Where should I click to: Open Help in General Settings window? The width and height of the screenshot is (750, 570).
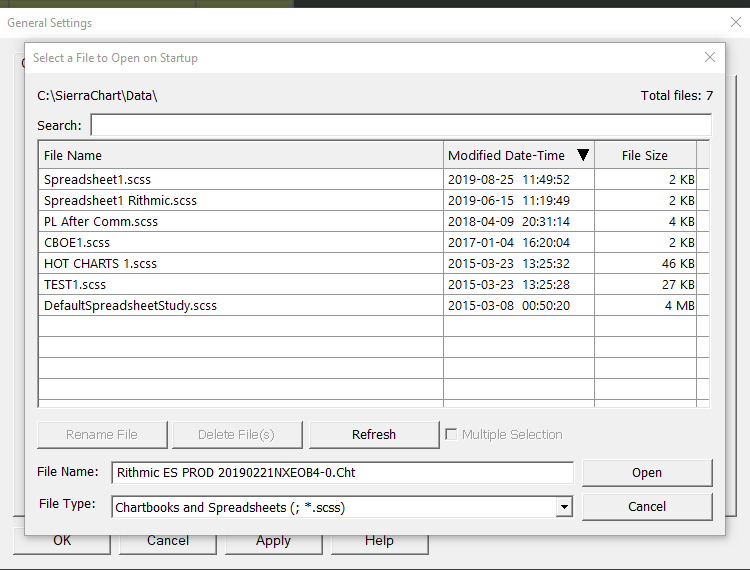380,544
